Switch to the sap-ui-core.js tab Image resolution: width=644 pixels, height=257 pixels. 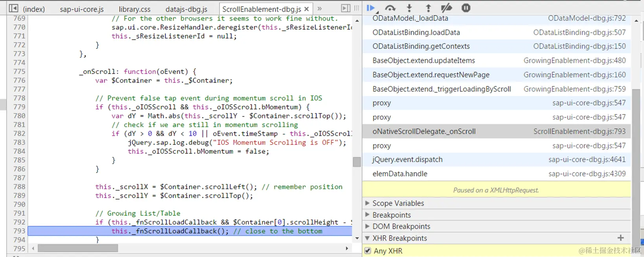point(82,9)
